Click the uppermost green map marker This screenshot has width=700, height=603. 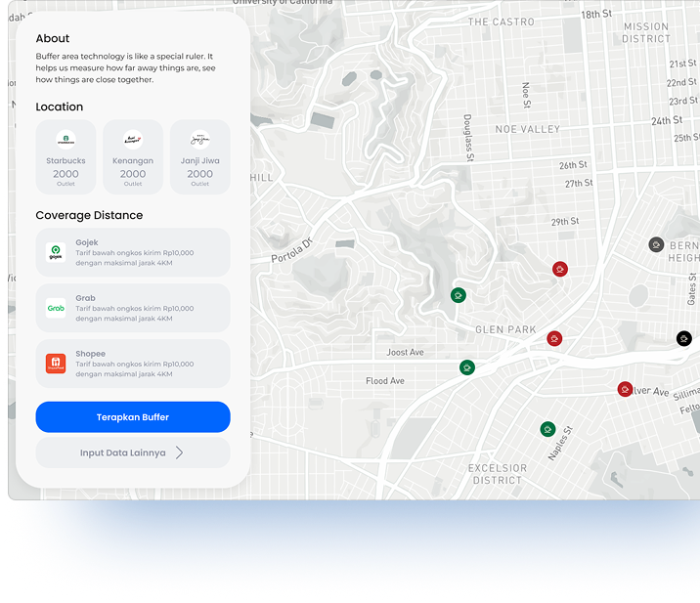click(458, 295)
